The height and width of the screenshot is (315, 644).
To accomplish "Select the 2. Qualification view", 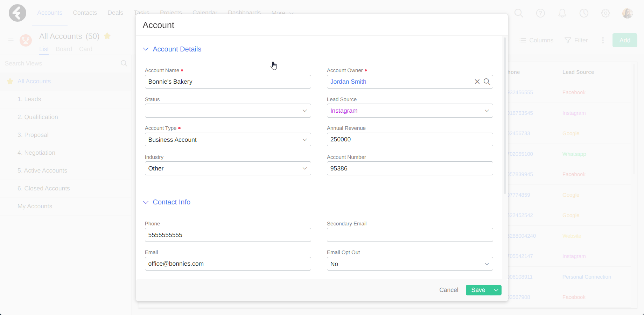I will click(x=38, y=117).
